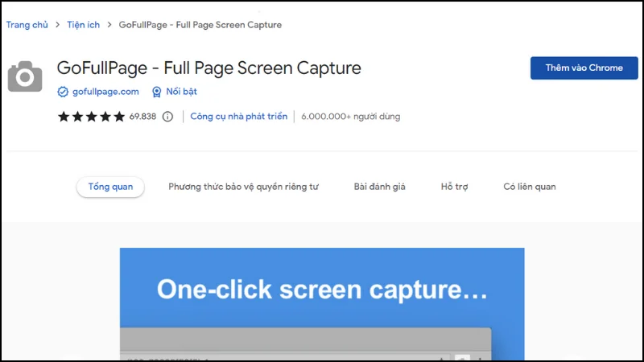644x362 pixels.
Task: Click the GoFullPage camera extension icon
Action: 25,76
